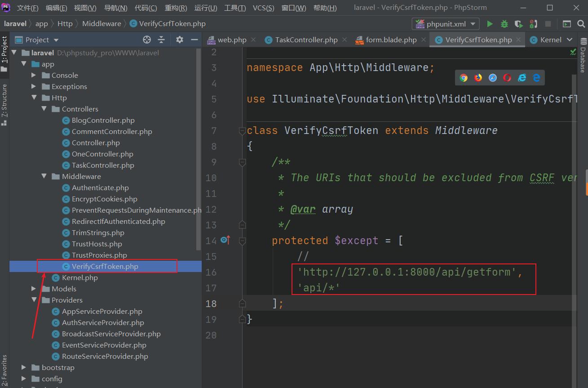The width and height of the screenshot is (588, 388).
Task: Open the Database tool window
Action: pyautogui.click(x=583, y=56)
